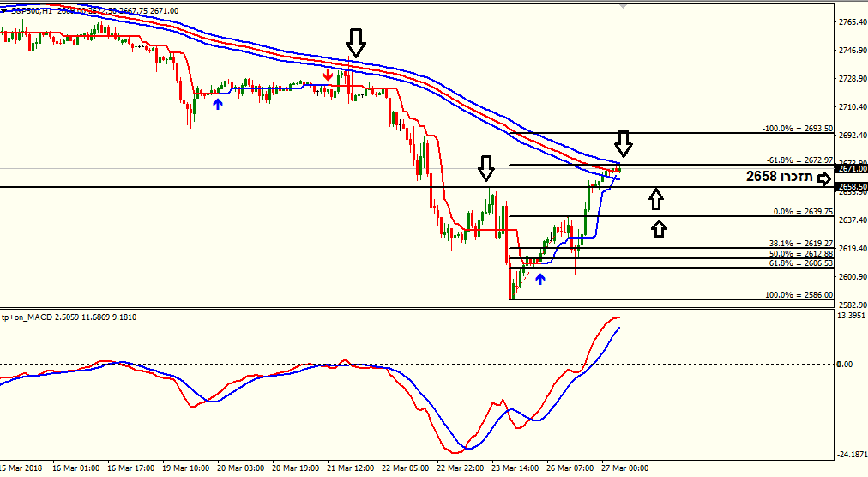868x477 pixels.
Task: Click the 20 Mar 19:00 time label
Action: (x=296, y=468)
